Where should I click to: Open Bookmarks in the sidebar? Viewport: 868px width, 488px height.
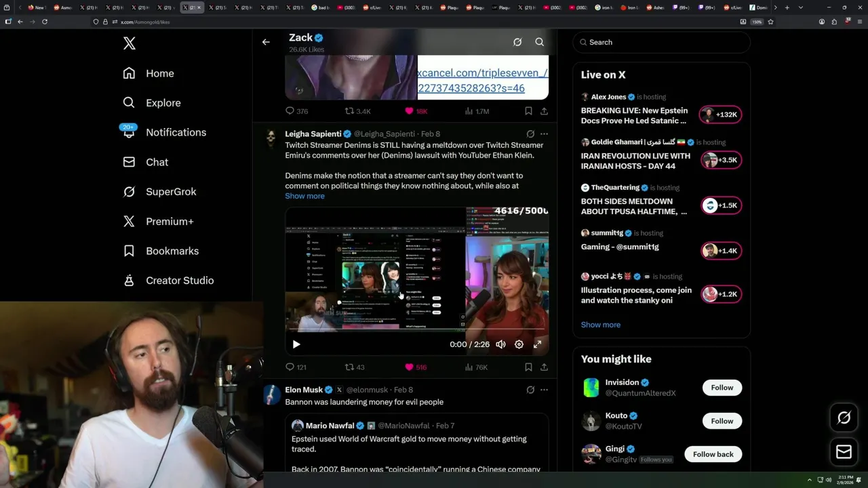click(161, 251)
